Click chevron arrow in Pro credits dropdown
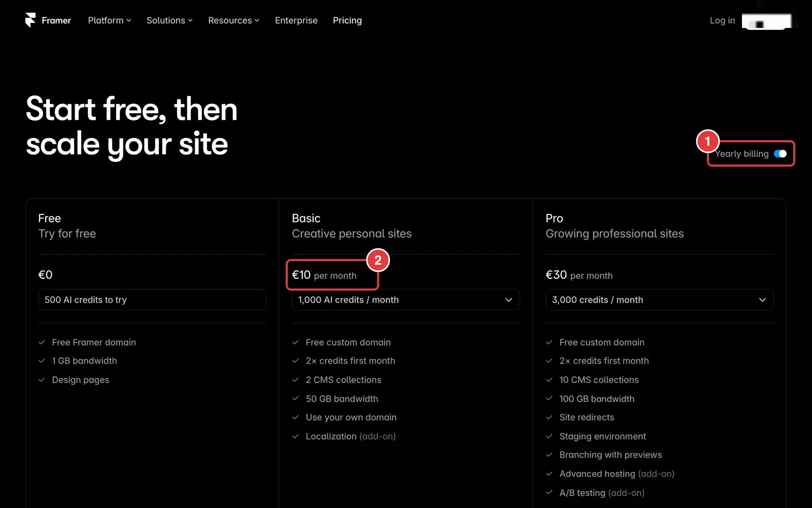The image size is (812, 508). (762, 300)
